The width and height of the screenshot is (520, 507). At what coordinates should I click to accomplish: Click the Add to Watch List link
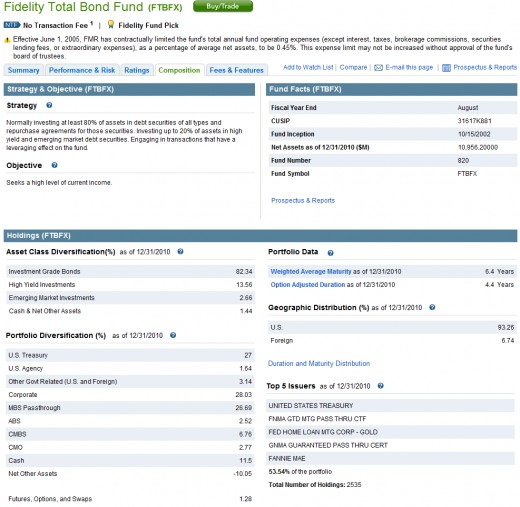click(x=308, y=67)
